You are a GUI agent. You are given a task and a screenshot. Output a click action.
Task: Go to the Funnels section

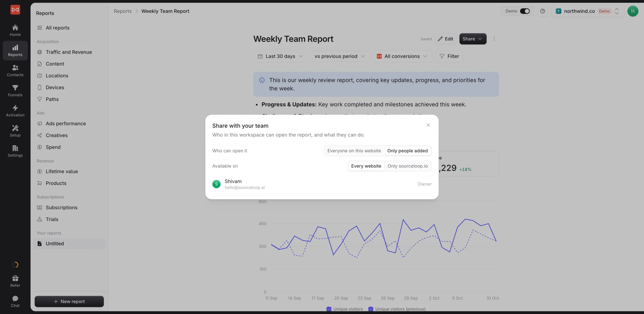click(x=15, y=91)
